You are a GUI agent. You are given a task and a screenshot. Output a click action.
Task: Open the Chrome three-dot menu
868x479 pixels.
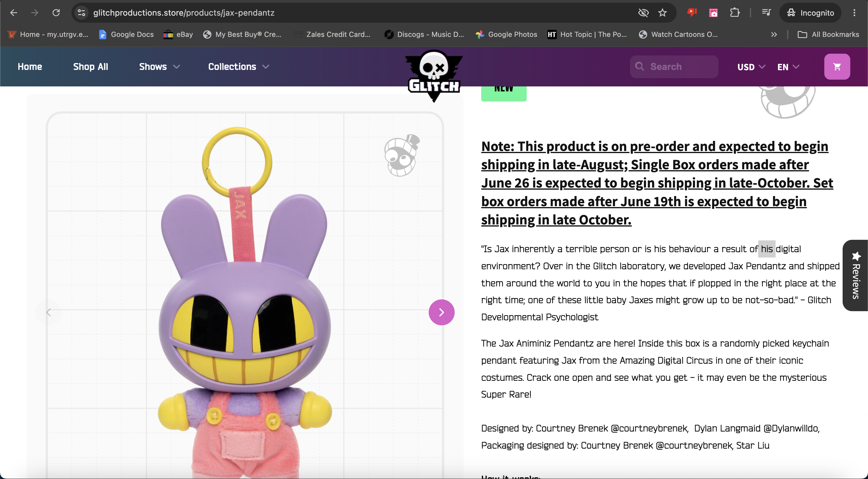coord(854,13)
